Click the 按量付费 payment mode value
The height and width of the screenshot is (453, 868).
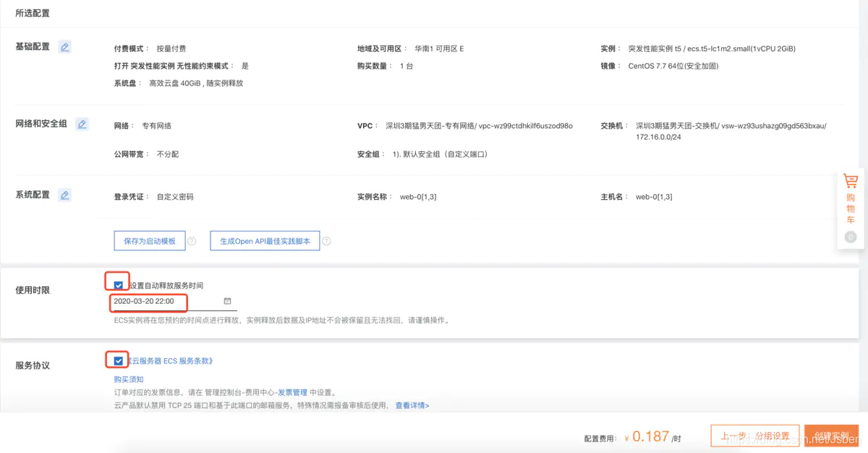click(x=171, y=48)
